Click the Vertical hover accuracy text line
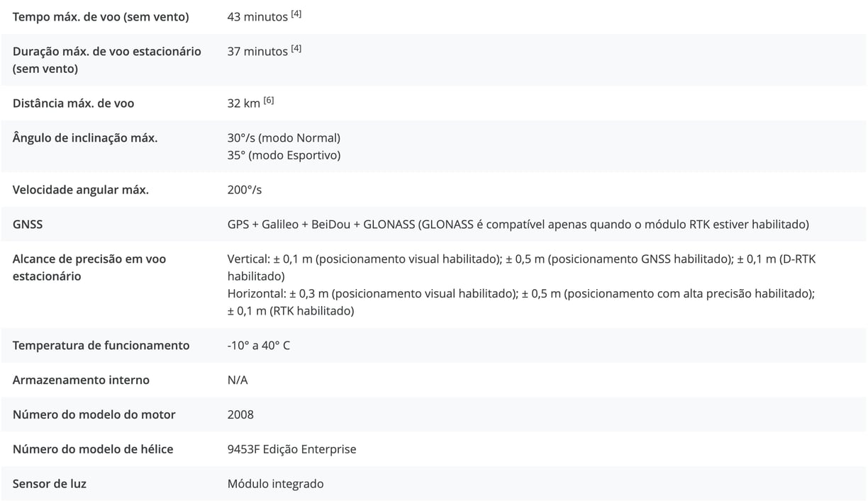 pyautogui.click(x=522, y=268)
